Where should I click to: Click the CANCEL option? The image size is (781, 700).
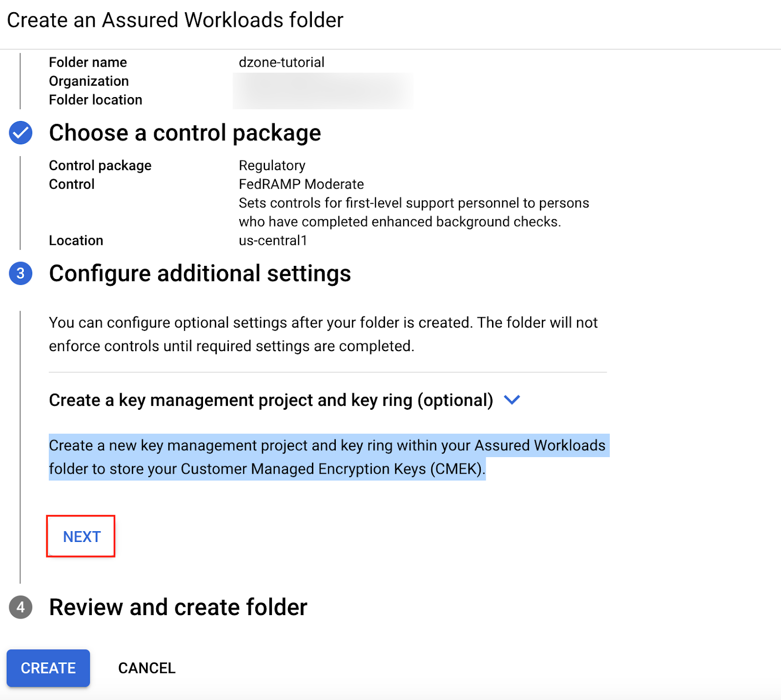point(146,668)
